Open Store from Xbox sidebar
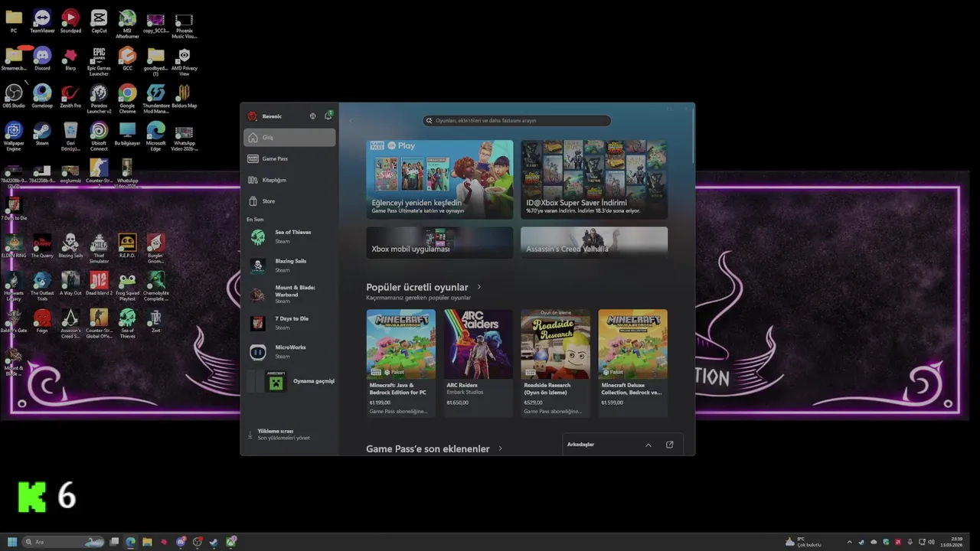 click(x=289, y=201)
